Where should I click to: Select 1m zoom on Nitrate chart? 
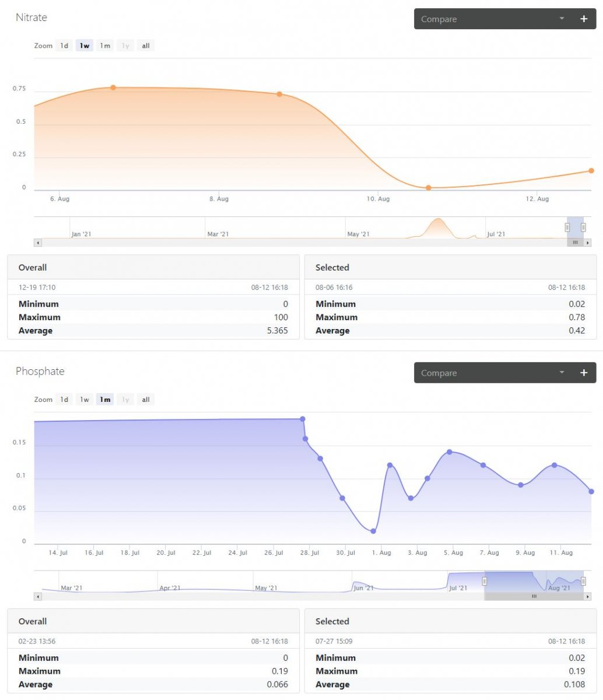coord(105,45)
